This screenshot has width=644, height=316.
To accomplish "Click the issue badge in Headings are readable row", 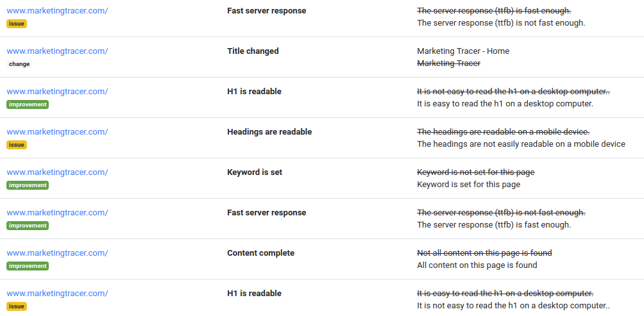I will coord(17,145).
